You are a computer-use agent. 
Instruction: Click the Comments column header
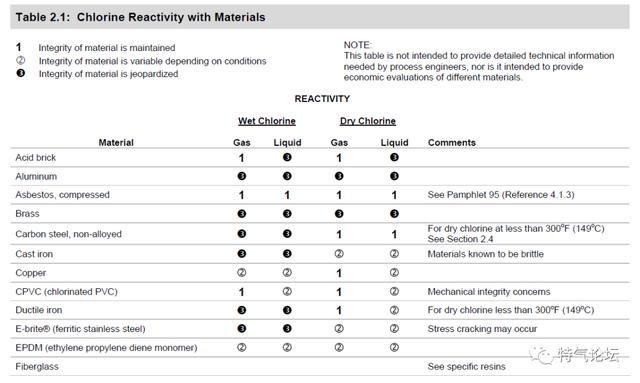452,143
